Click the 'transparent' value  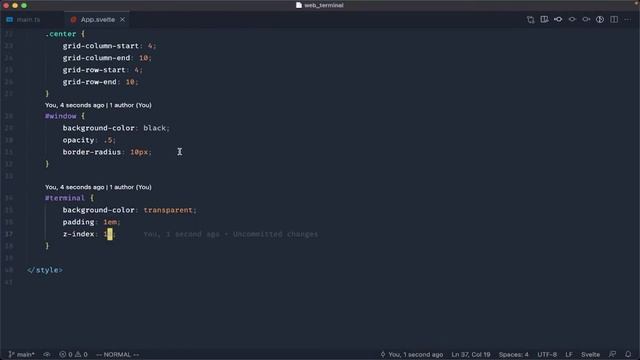click(168, 210)
